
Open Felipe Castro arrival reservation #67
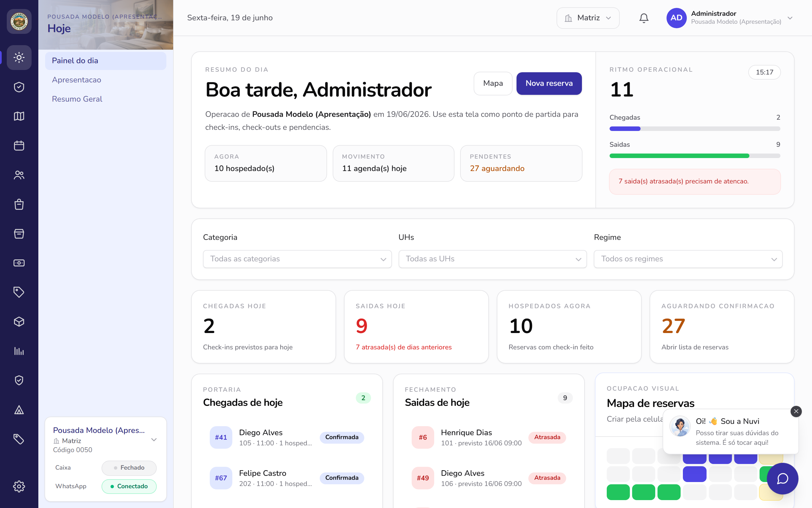(x=287, y=478)
